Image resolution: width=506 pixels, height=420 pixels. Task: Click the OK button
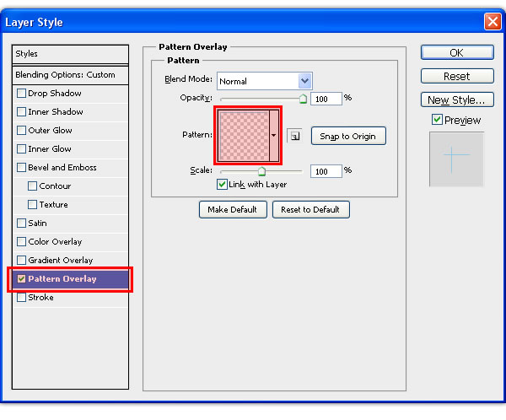[457, 52]
